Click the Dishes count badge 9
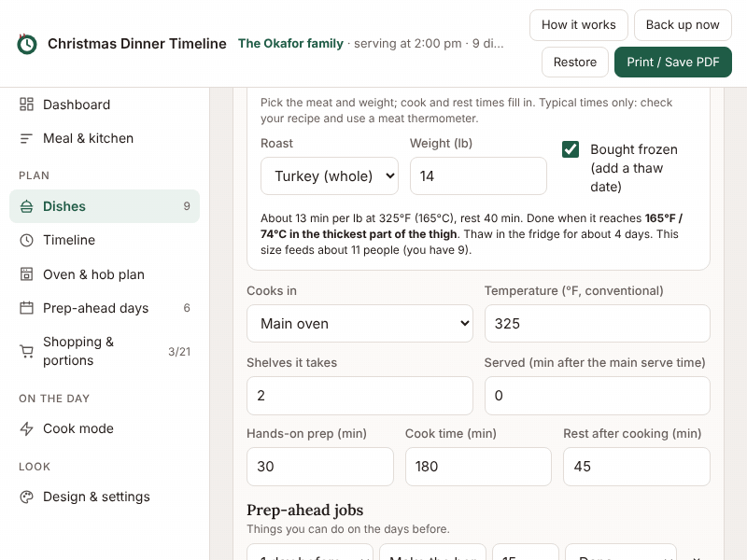 [187, 206]
